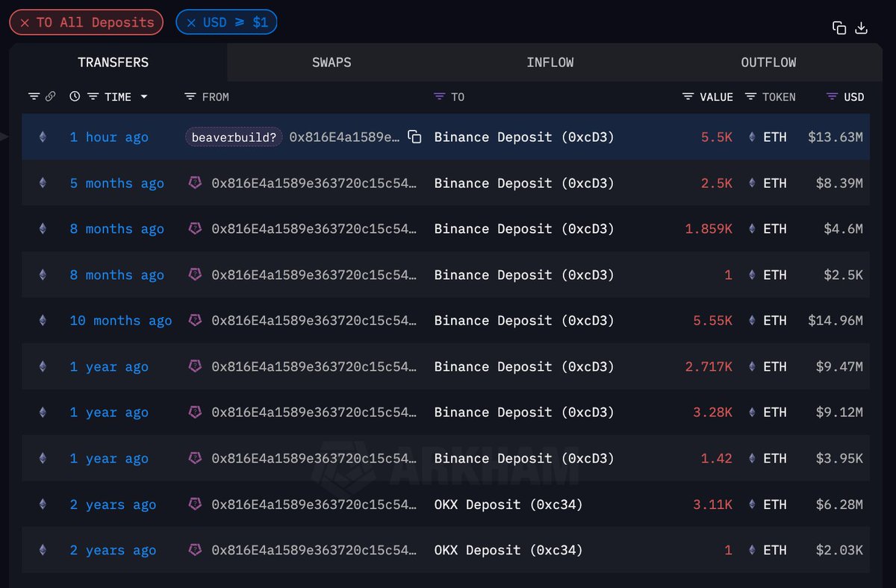896x588 pixels.
Task: Click the 1.859K value cell
Action: click(x=709, y=229)
